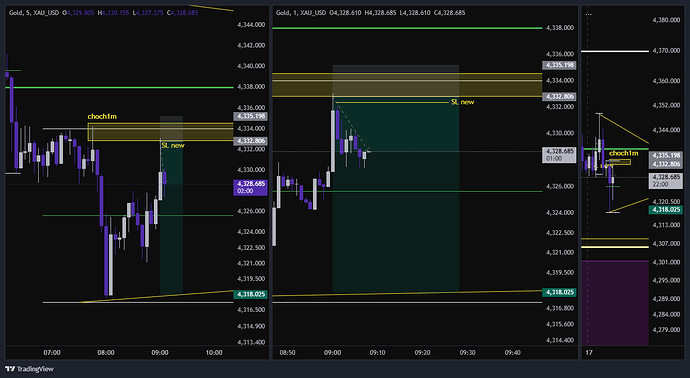This screenshot has width=690, height=378.
Task: Select the yellow zone rectangle in 1-minute chart
Action: point(407,84)
